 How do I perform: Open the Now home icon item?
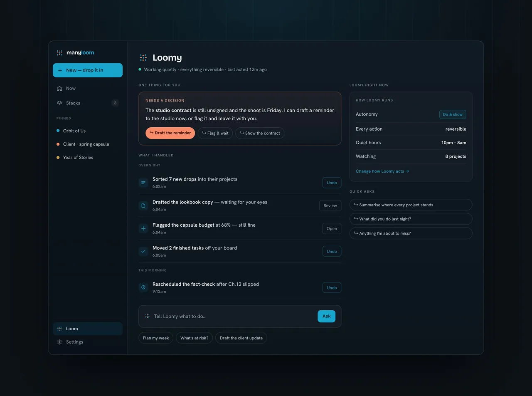59,88
